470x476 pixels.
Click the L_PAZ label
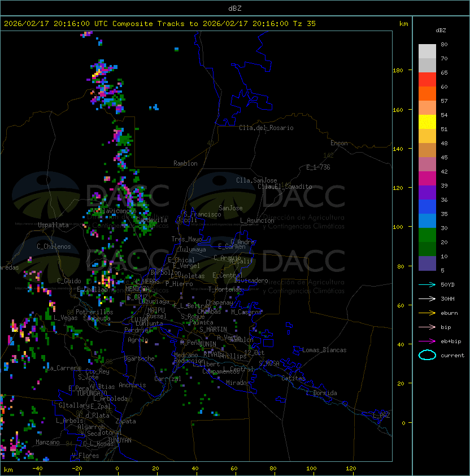[x=381, y=416]
